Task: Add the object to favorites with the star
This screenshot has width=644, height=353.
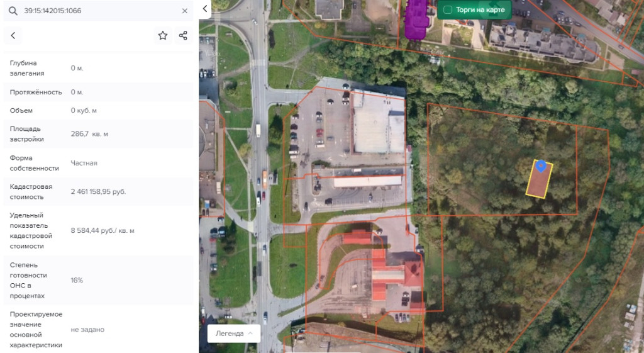Action: click(163, 36)
